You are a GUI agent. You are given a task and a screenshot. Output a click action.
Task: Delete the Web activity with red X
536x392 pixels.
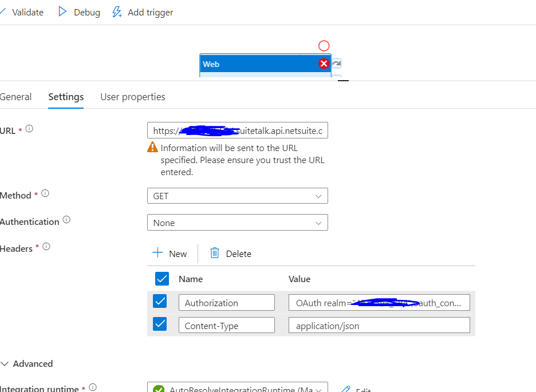pos(324,64)
